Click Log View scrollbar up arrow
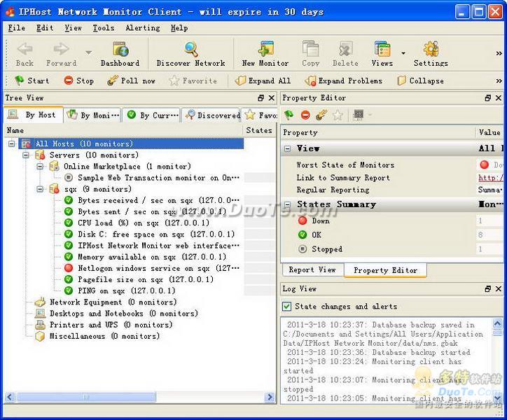The image size is (507, 420). 498,323
